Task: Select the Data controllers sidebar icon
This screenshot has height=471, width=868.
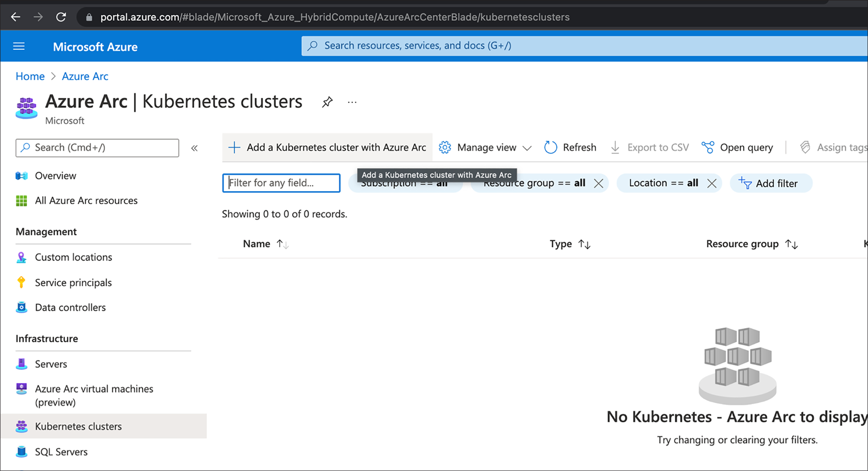Action: click(21, 307)
